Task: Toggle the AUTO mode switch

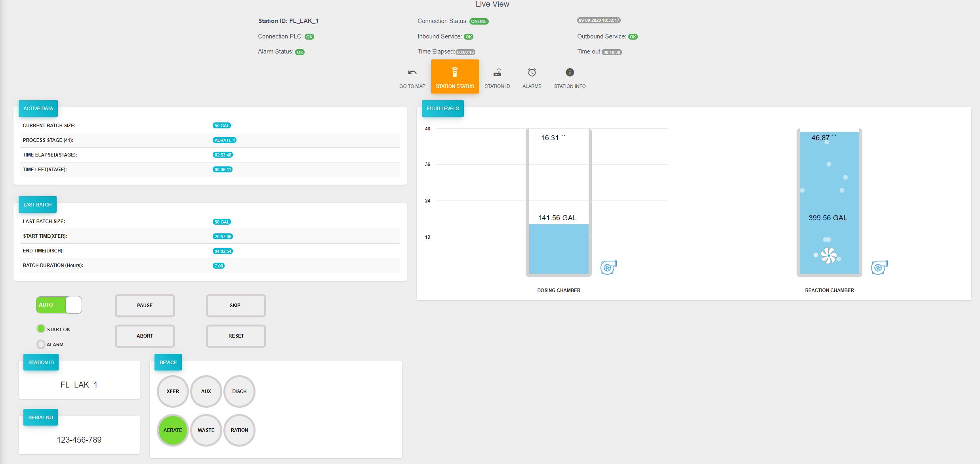Action: (x=59, y=305)
